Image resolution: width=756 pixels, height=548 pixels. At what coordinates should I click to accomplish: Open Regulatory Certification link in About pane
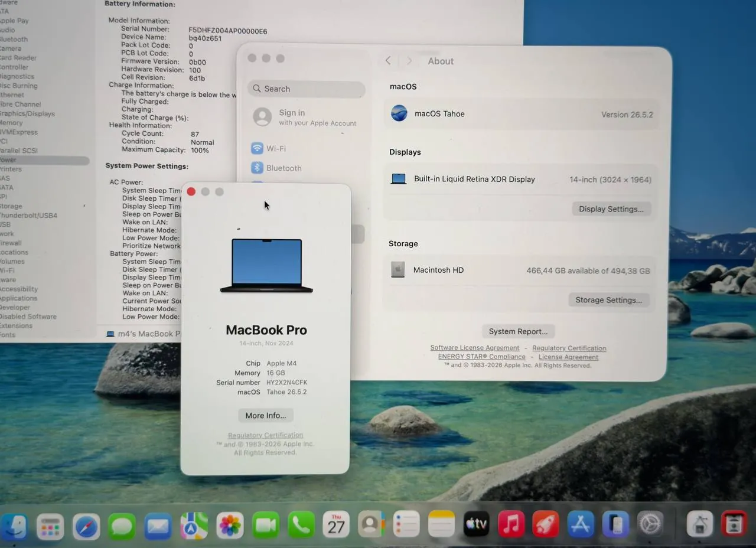569,348
